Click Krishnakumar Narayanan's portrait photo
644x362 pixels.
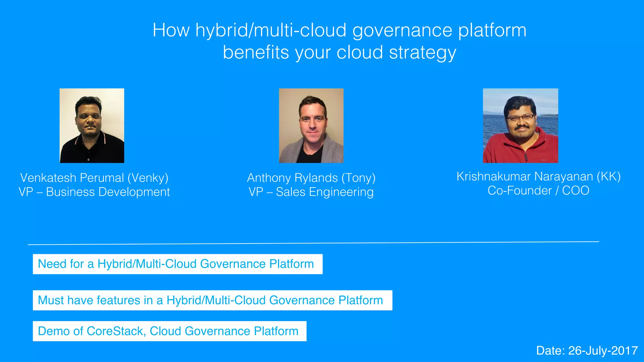520,126
